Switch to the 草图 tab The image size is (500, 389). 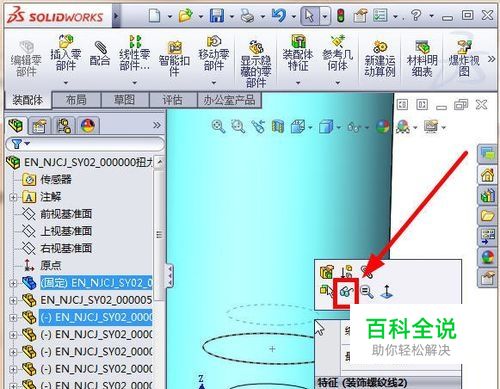click(x=124, y=100)
